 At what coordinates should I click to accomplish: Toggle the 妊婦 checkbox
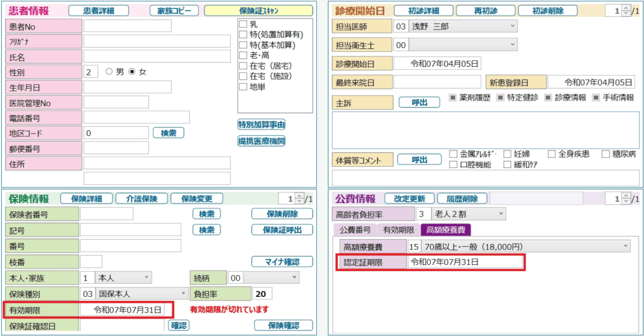(508, 154)
